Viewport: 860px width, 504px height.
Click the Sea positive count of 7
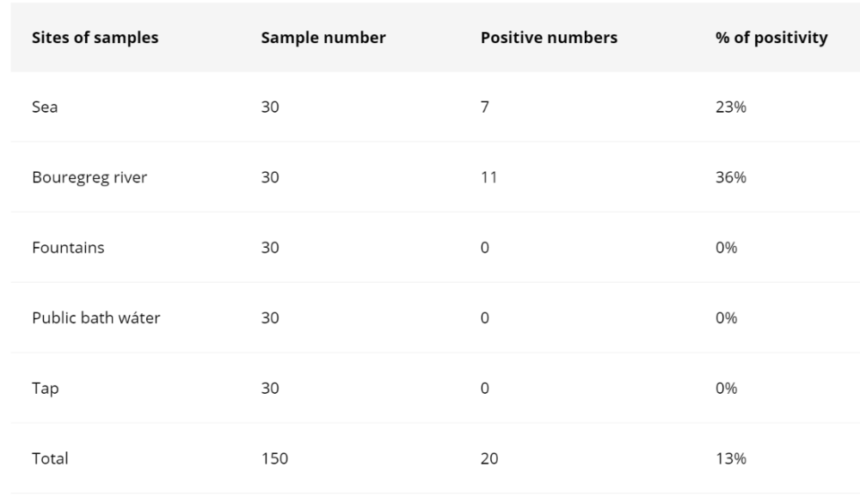pyautogui.click(x=485, y=108)
